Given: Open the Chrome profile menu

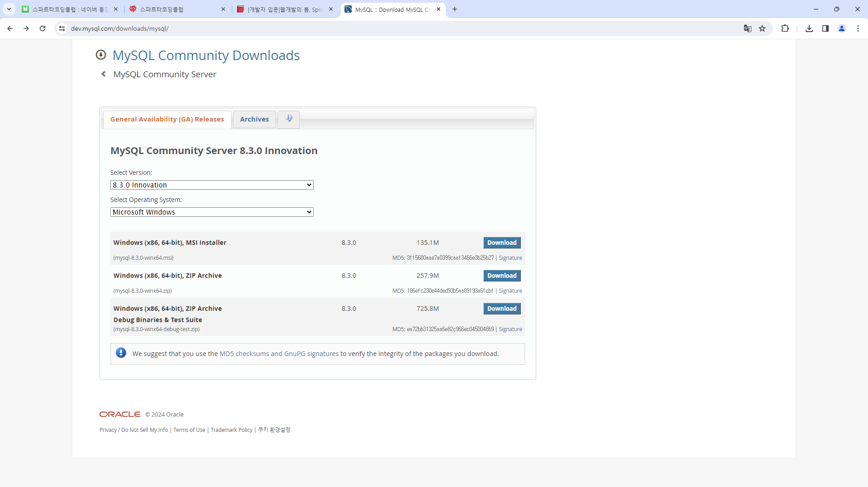Looking at the screenshot, I should 842,28.
